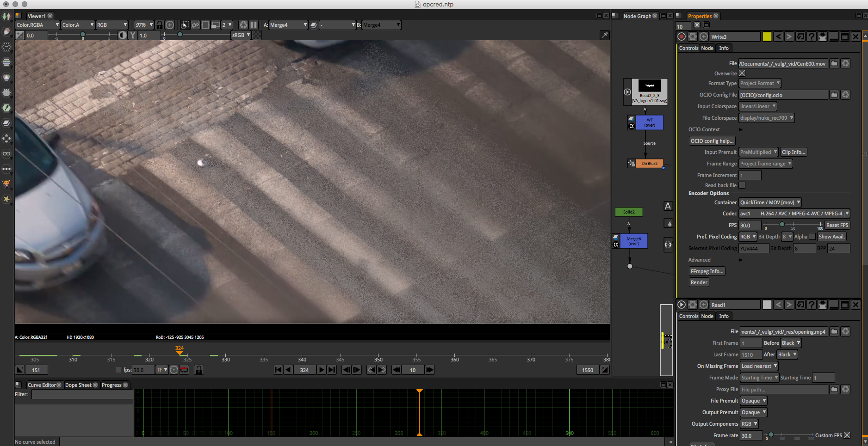
Task: Open the File Colorspace dropdown
Action: pos(766,118)
